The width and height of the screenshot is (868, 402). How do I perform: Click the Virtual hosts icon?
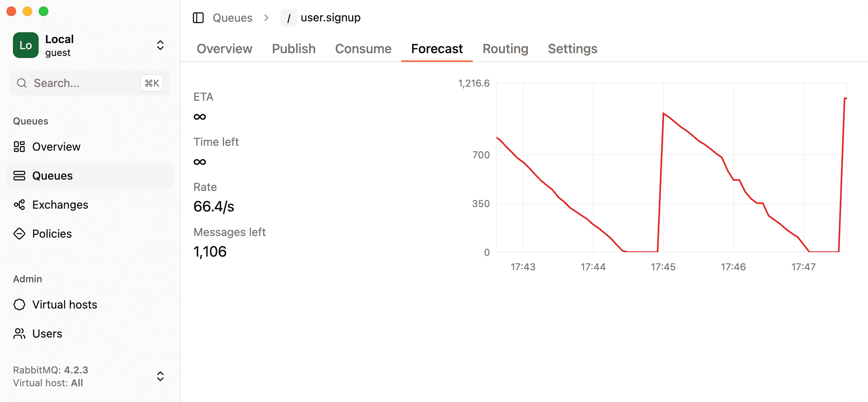pyautogui.click(x=19, y=305)
